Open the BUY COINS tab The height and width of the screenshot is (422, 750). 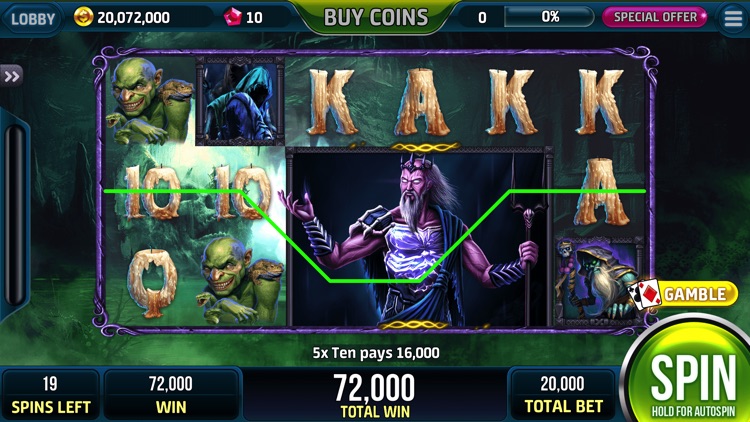[x=376, y=18]
